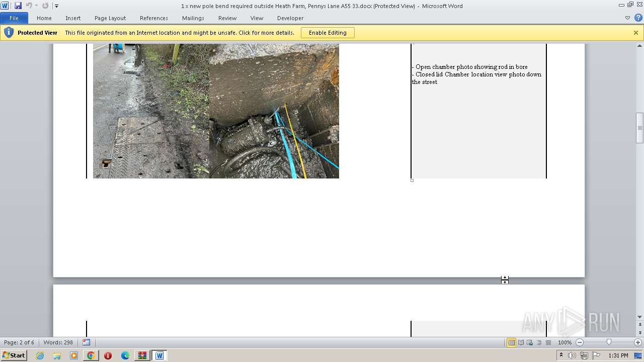Switch to Draft view
This screenshot has width=644, height=362.
[548, 342]
